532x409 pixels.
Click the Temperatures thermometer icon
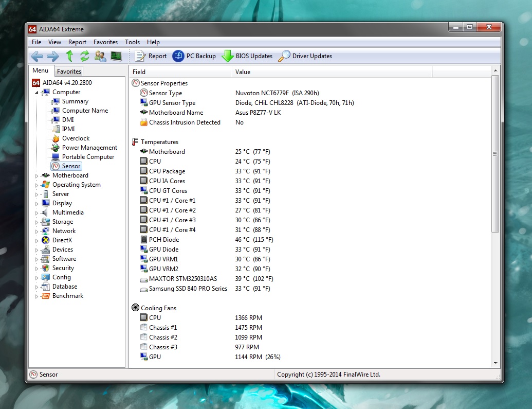point(135,142)
